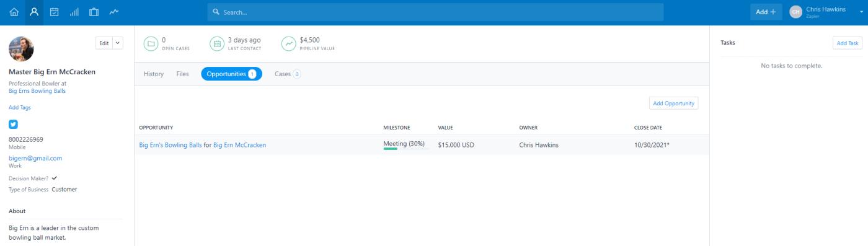This screenshot has height=246, width=868.
Task: Open the Calendar and tasks icon
Action: point(55,12)
